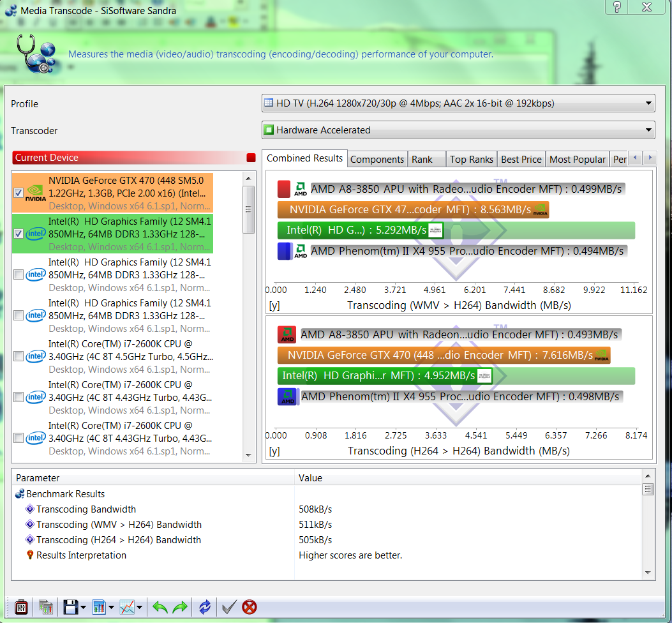Viewport: 672px width, 623px height.
Task: Expand the arrow next to the line graph icon
Action: [139, 607]
